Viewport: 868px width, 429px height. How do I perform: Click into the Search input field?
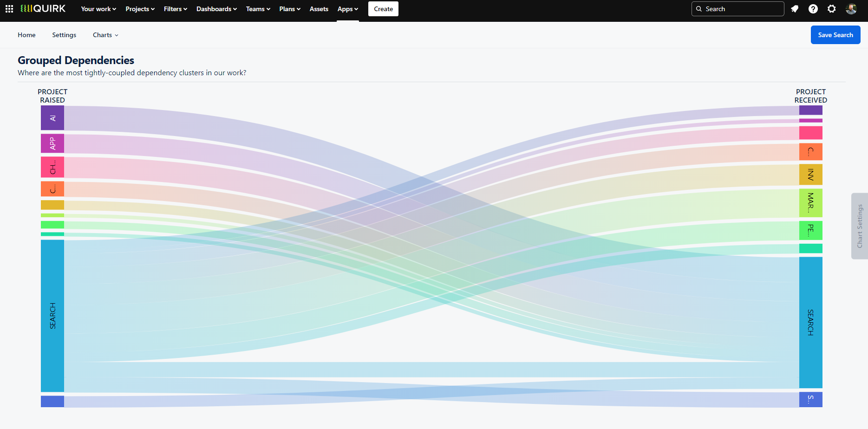(742, 9)
